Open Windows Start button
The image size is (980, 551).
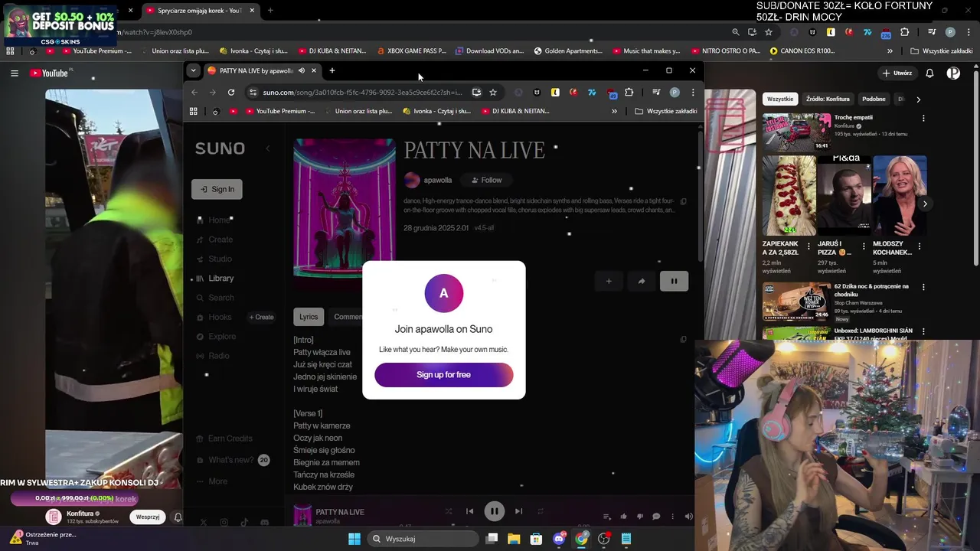coord(354,539)
